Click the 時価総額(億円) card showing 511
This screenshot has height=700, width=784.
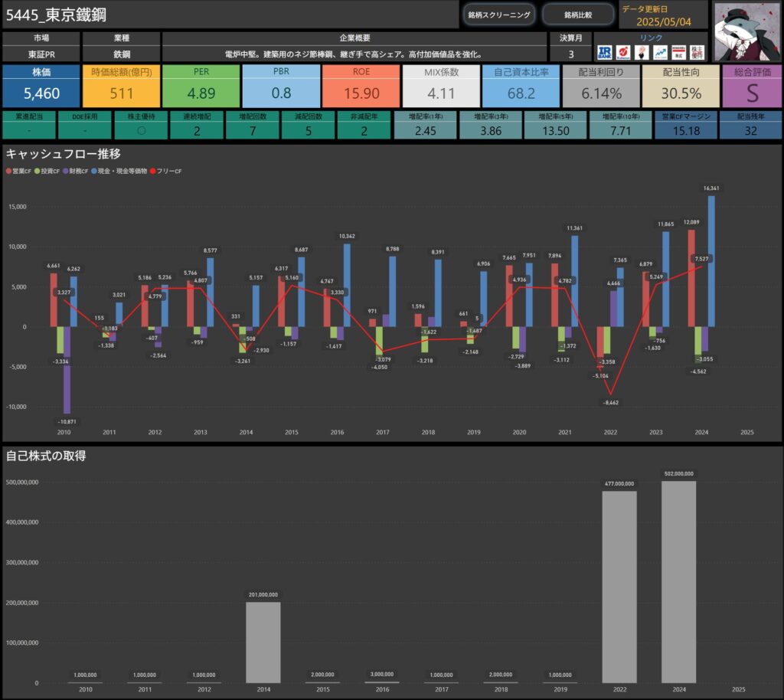[122, 86]
